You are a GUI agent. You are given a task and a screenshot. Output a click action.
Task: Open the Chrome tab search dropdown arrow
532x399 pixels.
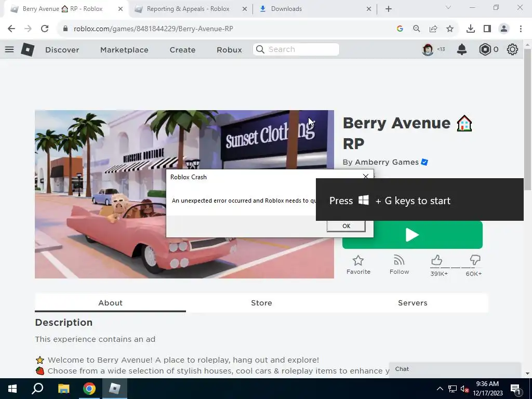tap(448, 7)
